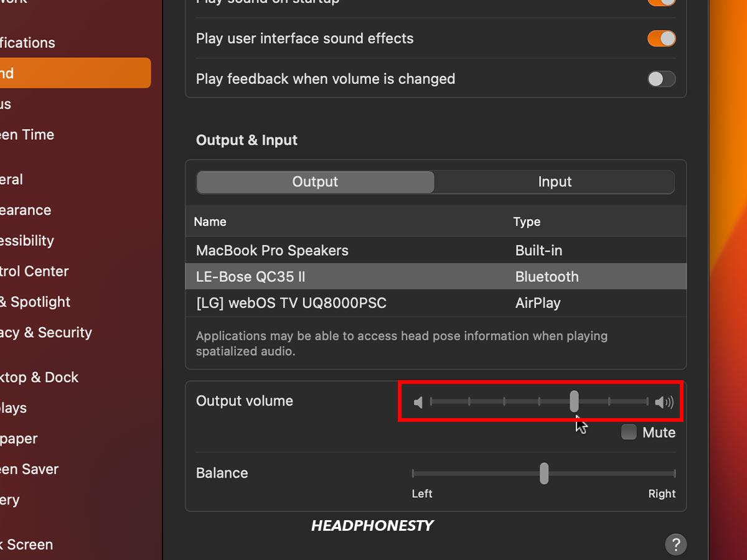This screenshot has height=560, width=747.
Task: Open Control Center settings in sidebar
Action: (x=34, y=271)
